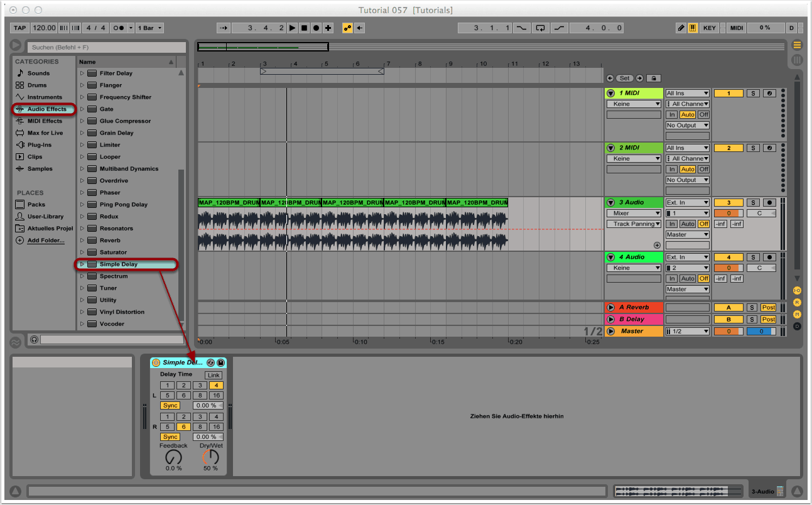This screenshot has height=505, width=812.
Task: Enable the Loop switch in the transport bar
Action: click(x=541, y=28)
